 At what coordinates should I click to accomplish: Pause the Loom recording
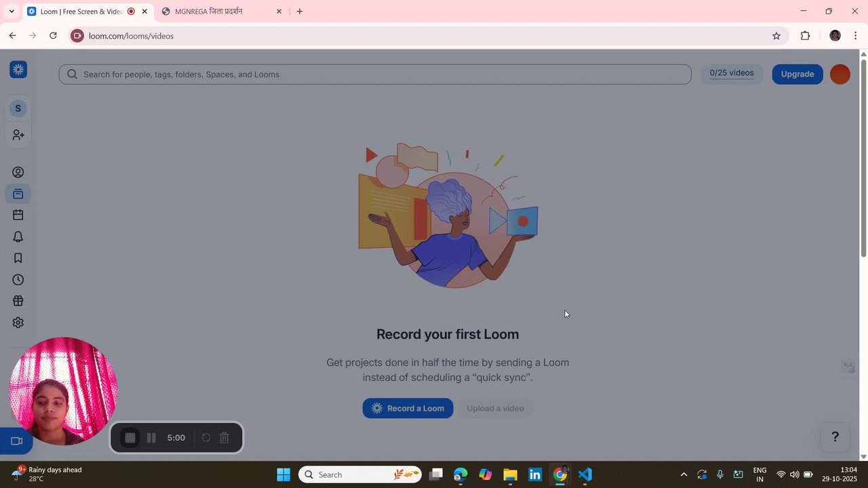point(151,438)
